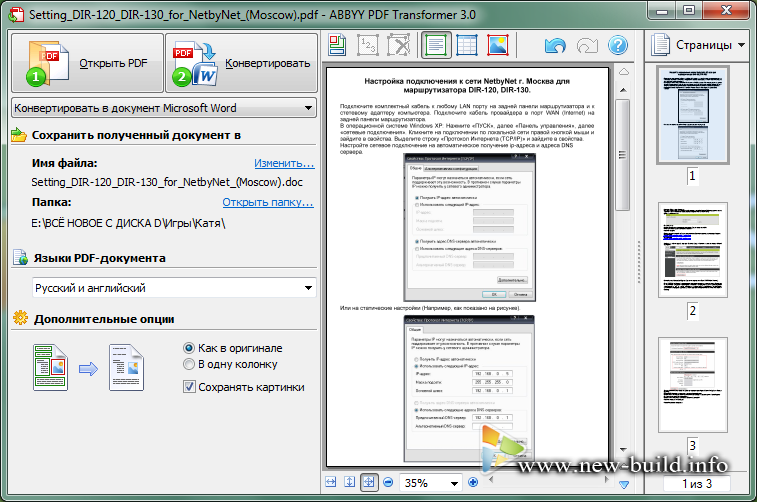Click the vertical scrollbar up arrow
The image size is (757, 502).
pos(623,90)
